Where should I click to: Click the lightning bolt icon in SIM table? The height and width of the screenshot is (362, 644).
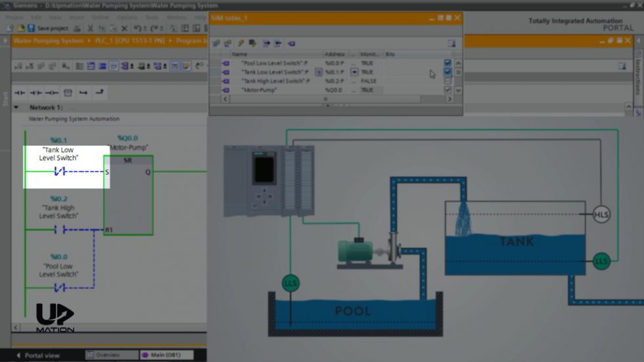click(241, 43)
